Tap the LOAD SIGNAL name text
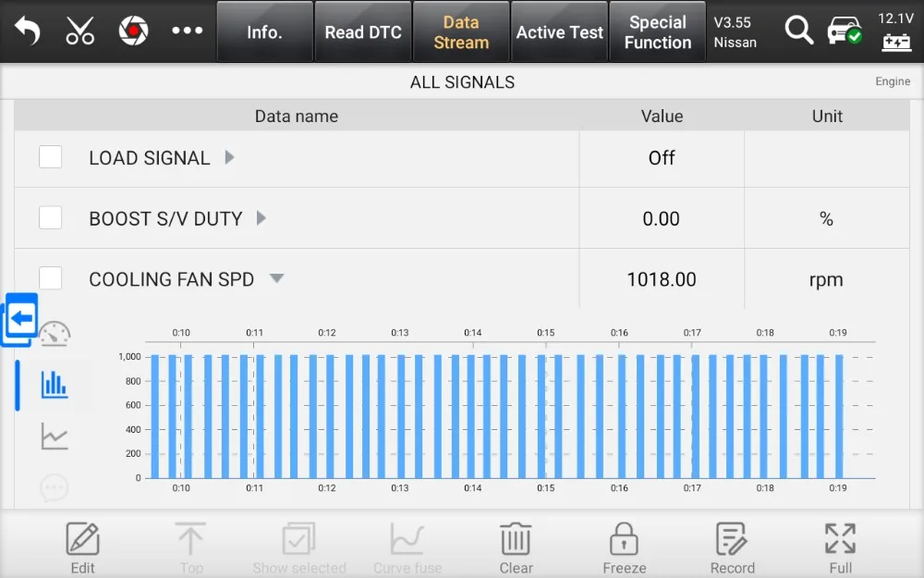 (150, 158)
